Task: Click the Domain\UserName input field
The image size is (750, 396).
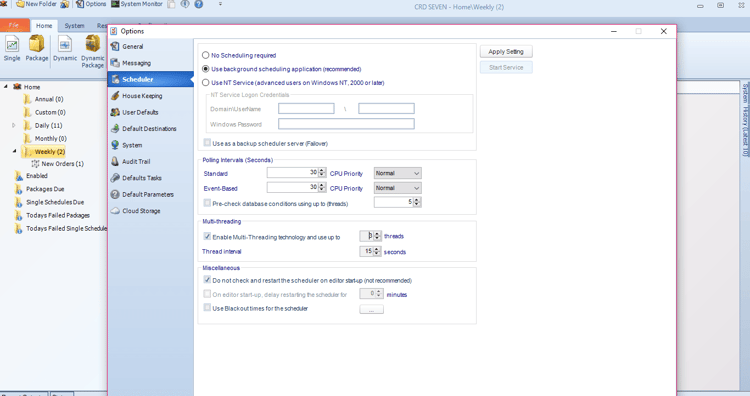Action: click(x=306, y=109)
